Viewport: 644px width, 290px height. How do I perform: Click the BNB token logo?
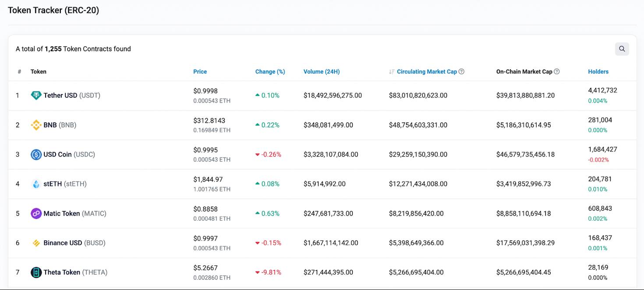(36, 125)
